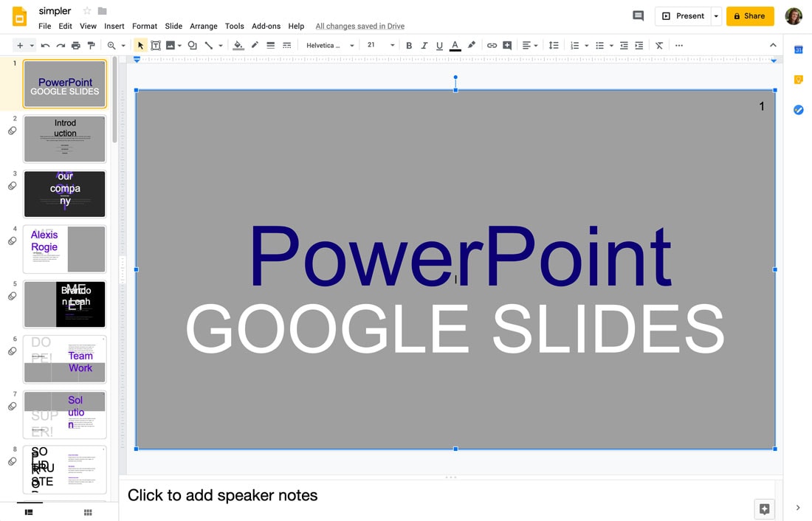Star the presentation named simpler
812x521 pixels.
pyautogui.click(x=87, y=11)
